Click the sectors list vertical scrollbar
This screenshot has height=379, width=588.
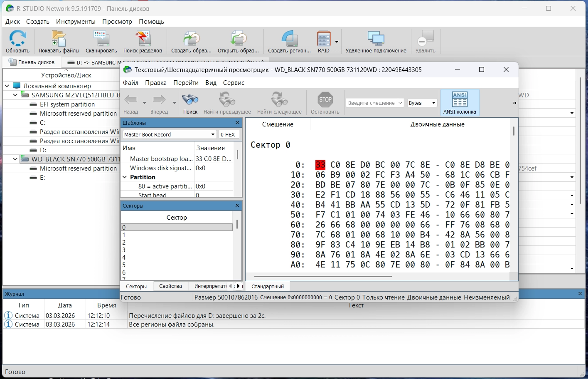pos(237,225)
